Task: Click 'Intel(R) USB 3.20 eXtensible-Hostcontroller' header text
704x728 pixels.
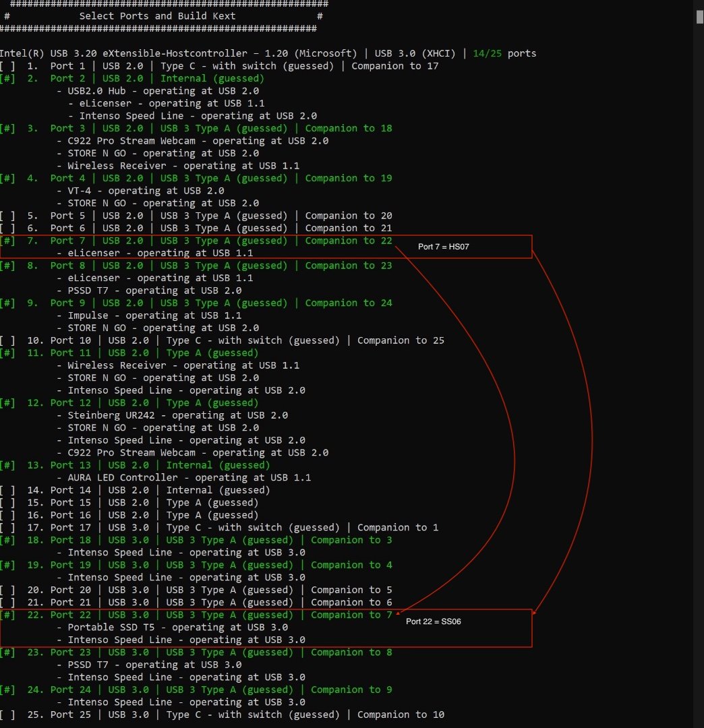Action: (x=123, y=53)
